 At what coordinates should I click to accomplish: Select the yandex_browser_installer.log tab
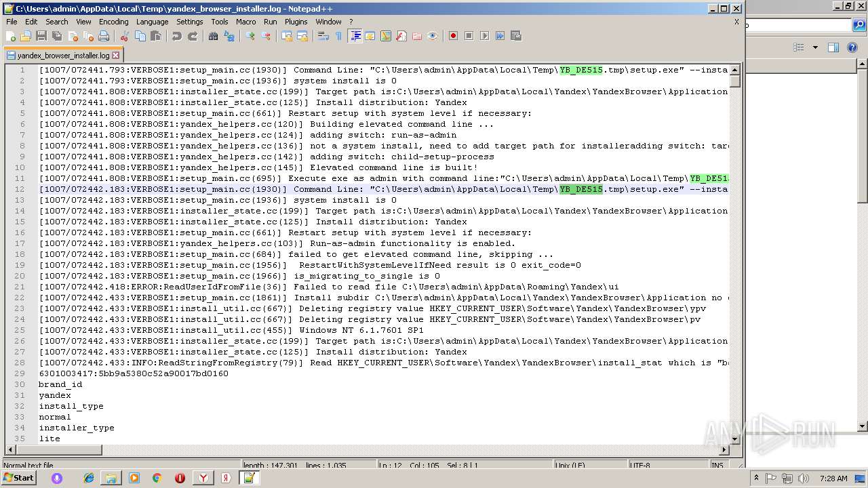click(x=63, y=56)
